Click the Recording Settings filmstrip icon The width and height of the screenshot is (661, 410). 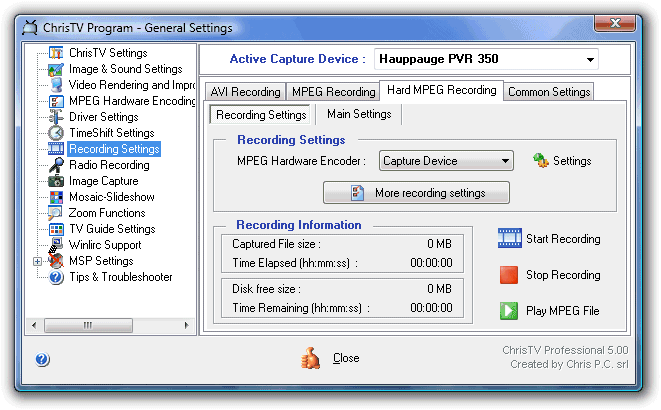coord(56,149)
